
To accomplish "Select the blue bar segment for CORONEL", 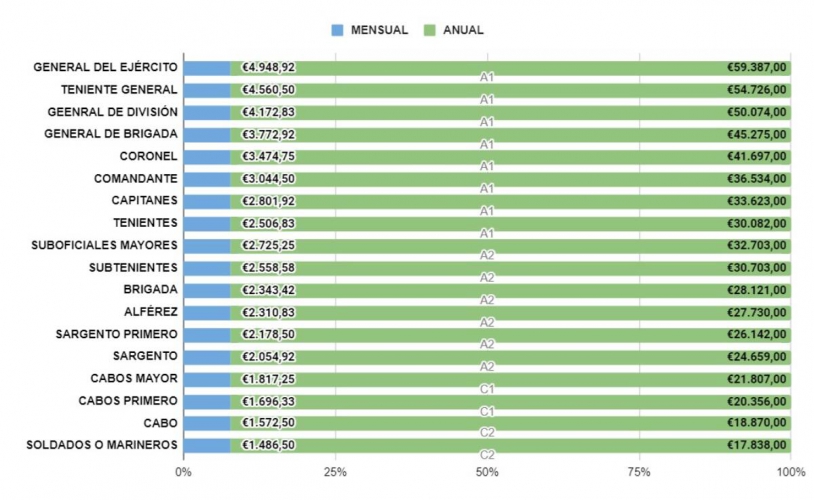I will click(x=207, y=157).
